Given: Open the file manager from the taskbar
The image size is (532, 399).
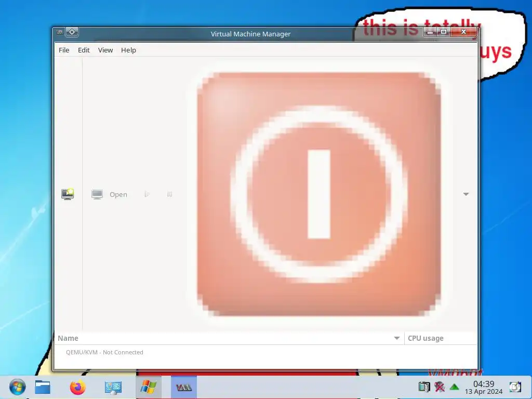Looking at the screenshot, I should coord(43,387).
